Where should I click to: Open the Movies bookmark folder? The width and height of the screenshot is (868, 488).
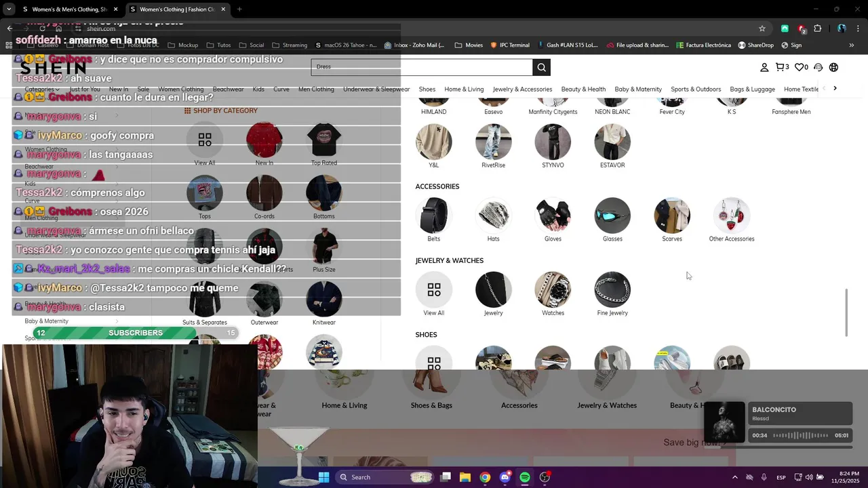click(x=469, y=45)
